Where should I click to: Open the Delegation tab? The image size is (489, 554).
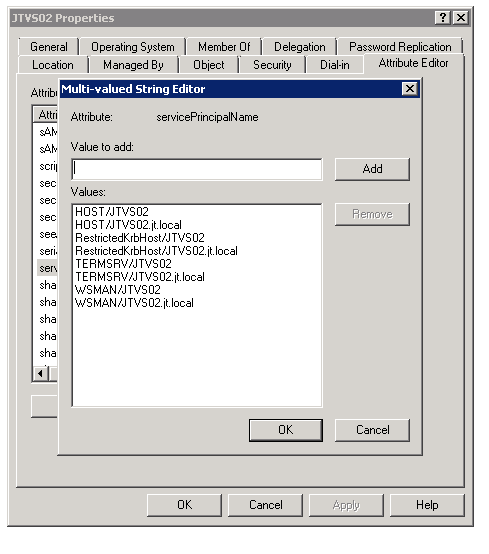[x=300, y=47]
